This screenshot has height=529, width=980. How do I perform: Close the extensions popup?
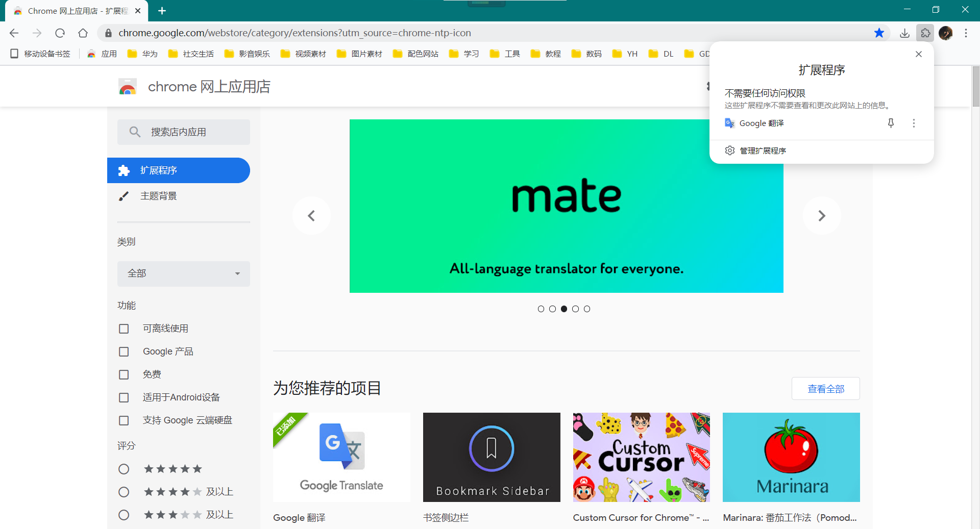coord(919,54)
